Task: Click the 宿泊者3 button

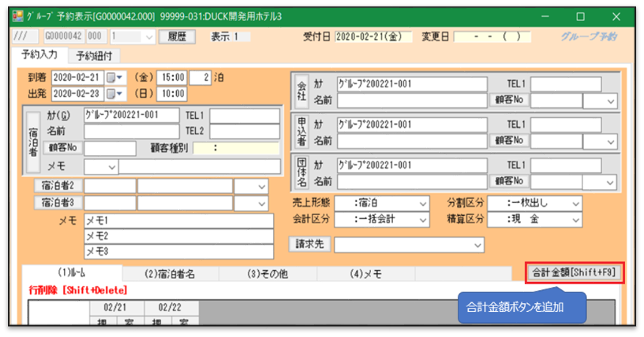Action: tap(58, 202)
